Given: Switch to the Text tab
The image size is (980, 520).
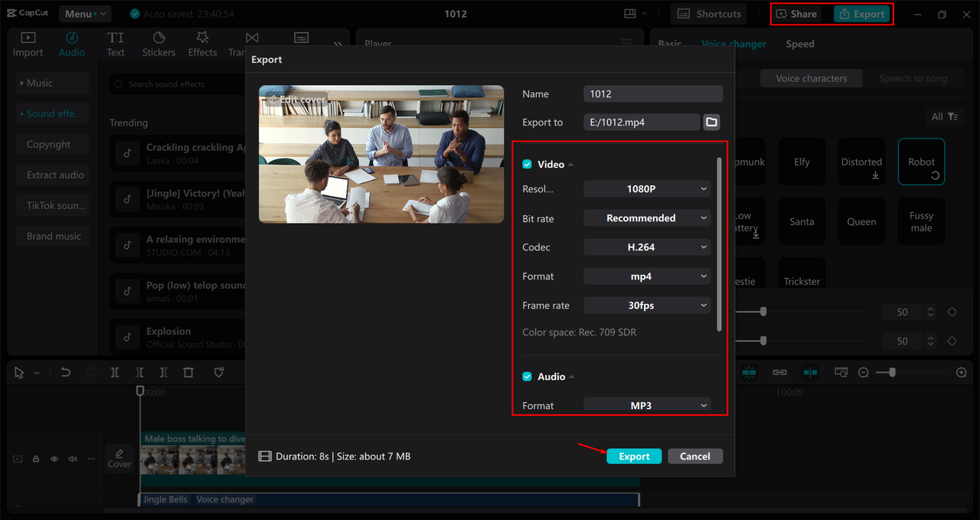Looking at the screenshot, I should tap(116, 44).
